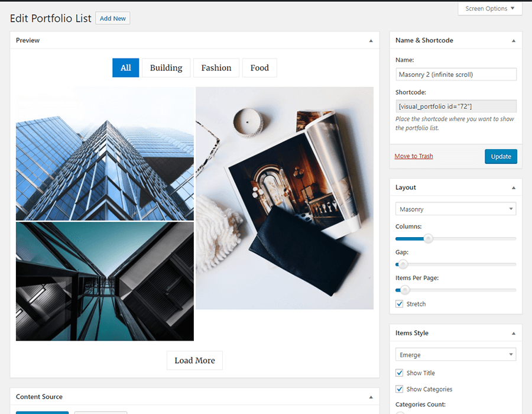Viewport: 532px width, 414px height.
Task: Click the Columns slider handle
Action: (x=428, y=238)
